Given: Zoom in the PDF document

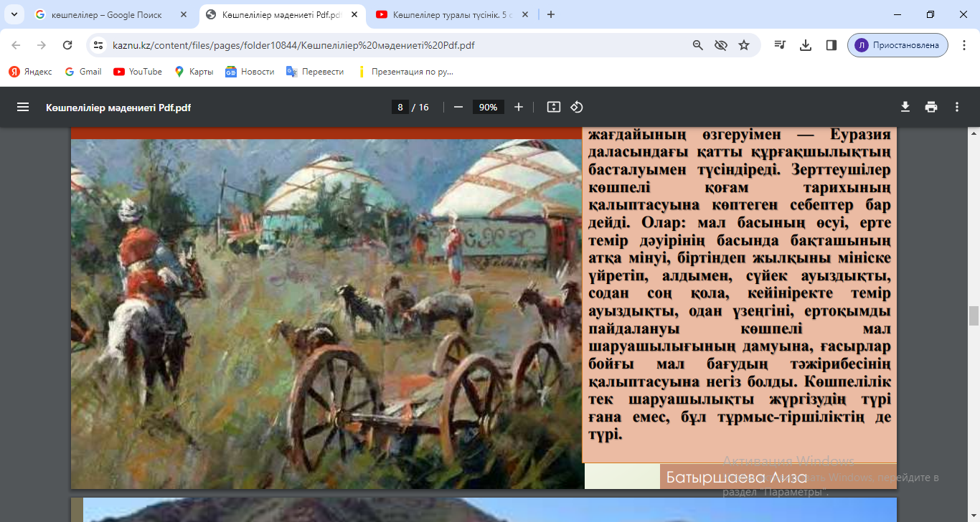Looking at the screenshot, I should pyautogui.click(x=518, y=106).
